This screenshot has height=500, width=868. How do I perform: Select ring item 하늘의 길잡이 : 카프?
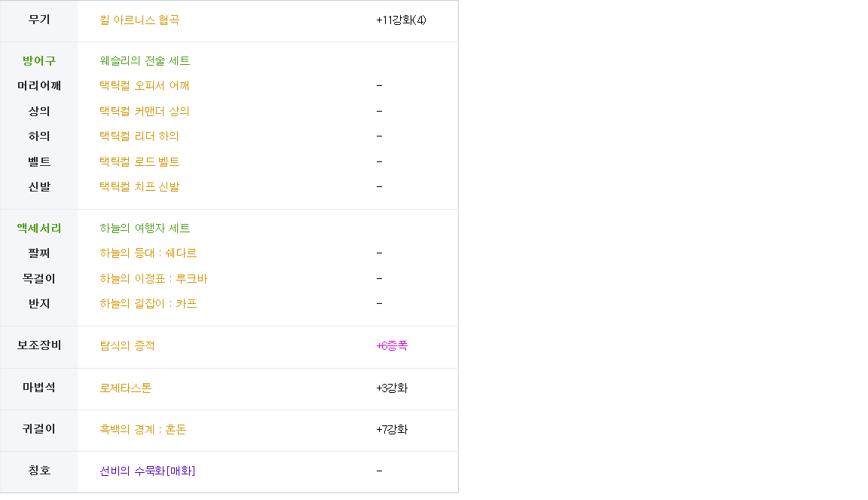pyautogui.click(x=148, y=304)
